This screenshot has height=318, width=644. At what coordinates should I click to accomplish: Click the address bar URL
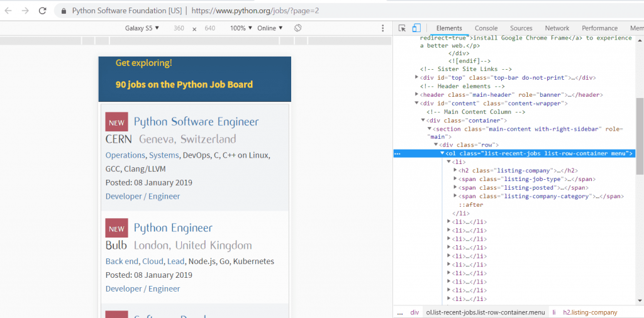(x=255, y=11)
